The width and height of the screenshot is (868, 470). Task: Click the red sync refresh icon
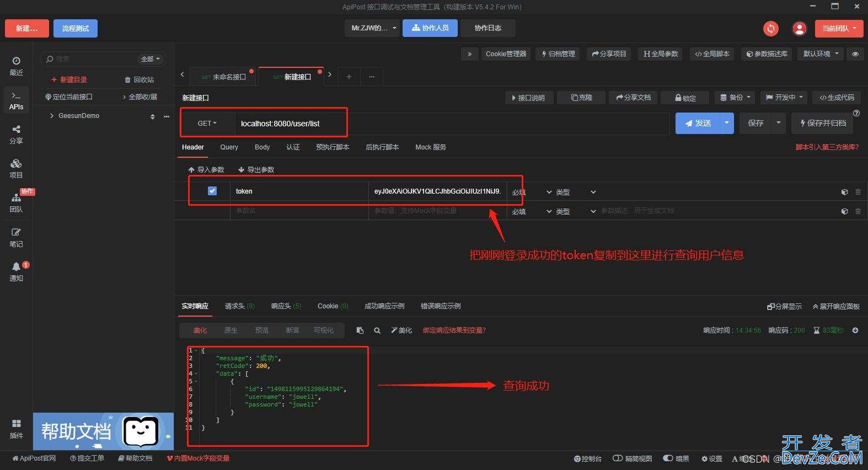tap(770, 28)
